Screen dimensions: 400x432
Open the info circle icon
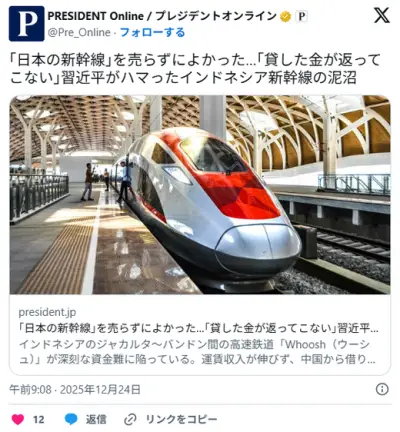pos(382,389)
